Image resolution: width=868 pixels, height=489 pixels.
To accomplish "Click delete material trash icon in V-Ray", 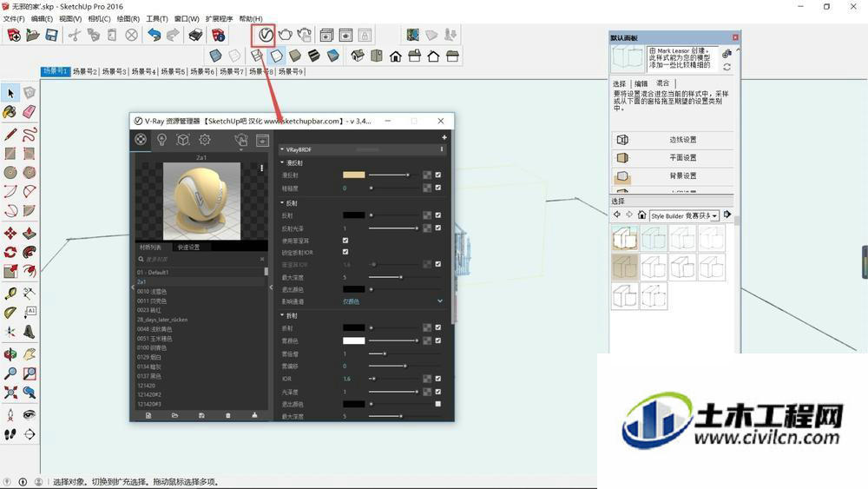I will pyautogui.click(x=228, y=415).
